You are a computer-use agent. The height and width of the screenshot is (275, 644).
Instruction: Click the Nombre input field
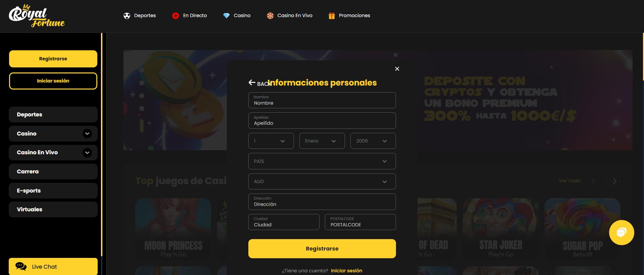point(322,100)
